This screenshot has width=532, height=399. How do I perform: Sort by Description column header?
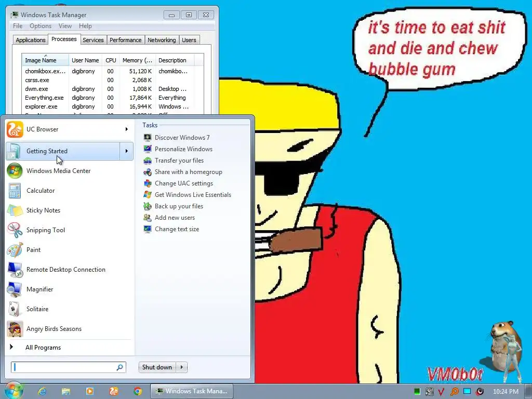point(175,60)
